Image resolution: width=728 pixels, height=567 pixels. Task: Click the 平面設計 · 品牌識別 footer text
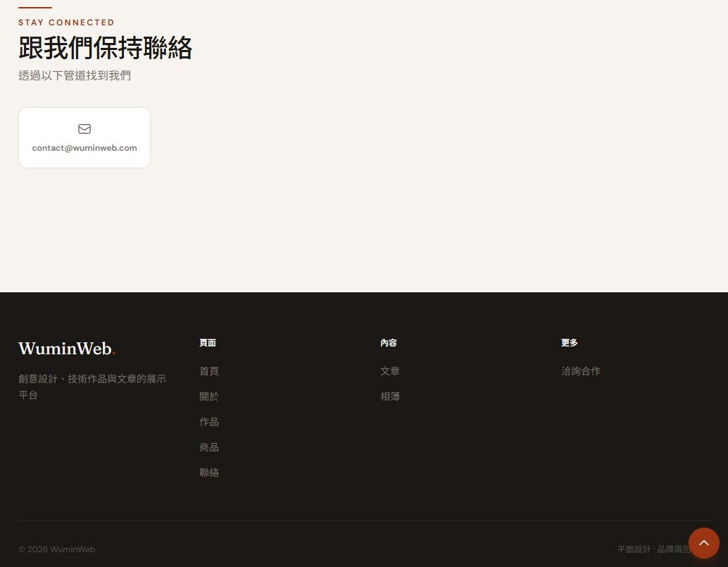tap(653, 549)
